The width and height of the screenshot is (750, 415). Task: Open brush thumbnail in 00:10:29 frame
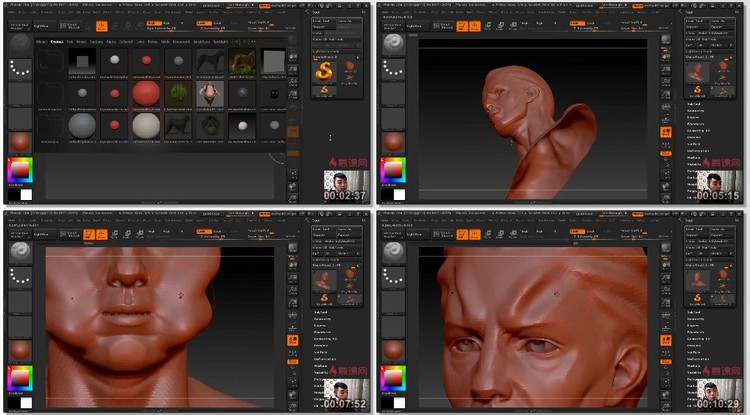(x=393, y=253)
